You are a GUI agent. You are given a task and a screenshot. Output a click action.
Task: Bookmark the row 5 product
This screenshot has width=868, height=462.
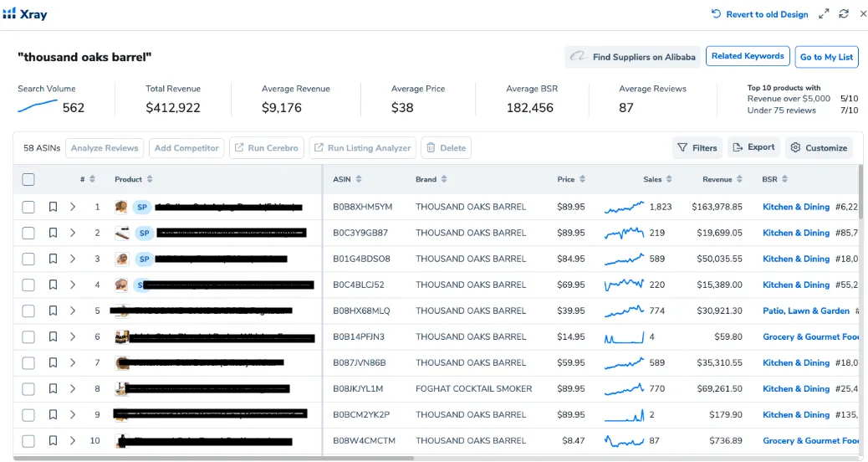tap(53, 311)
